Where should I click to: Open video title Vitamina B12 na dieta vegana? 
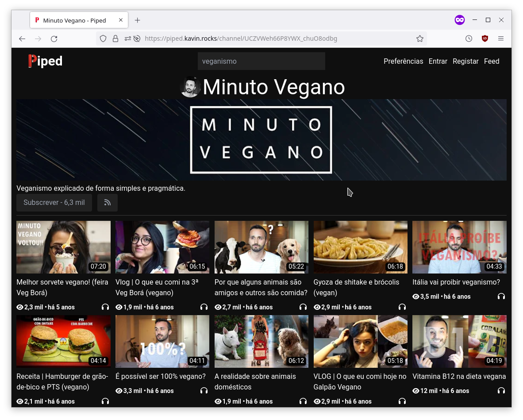coord(459,377)
